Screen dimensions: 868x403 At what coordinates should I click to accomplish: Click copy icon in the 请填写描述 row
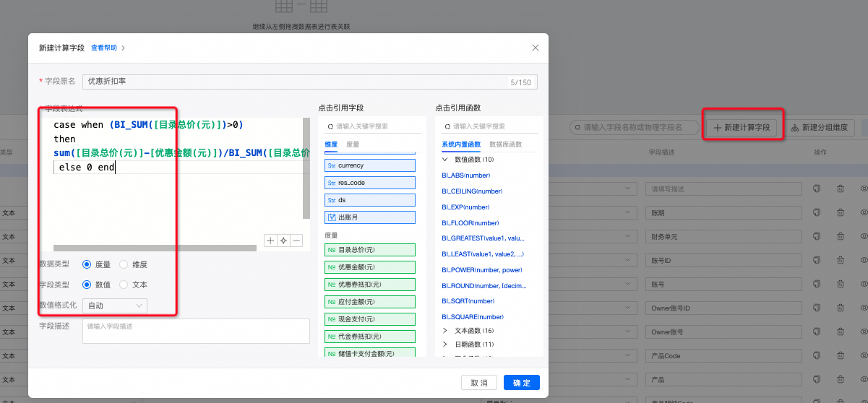pyautogui.click(x=817, y=188)
